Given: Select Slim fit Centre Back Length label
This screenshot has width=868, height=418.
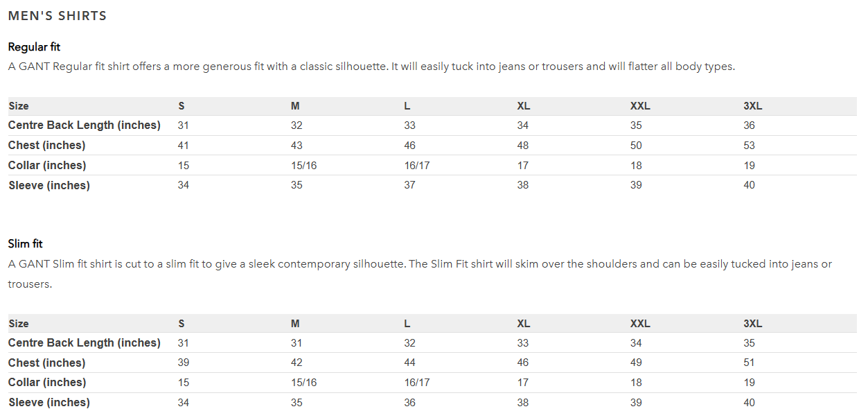Looking at the screenshot, I should click(x=85, y=343).
